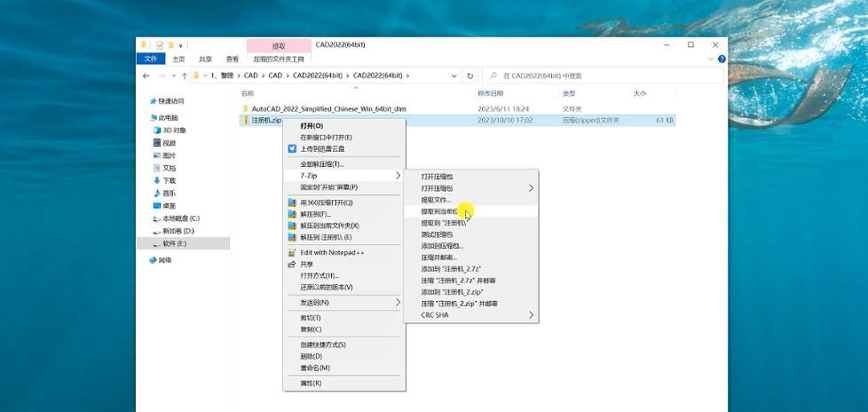Choose 重命名(M) from context menu
Image resolution: width=868 pixels, height=412 pixels.
315,368
